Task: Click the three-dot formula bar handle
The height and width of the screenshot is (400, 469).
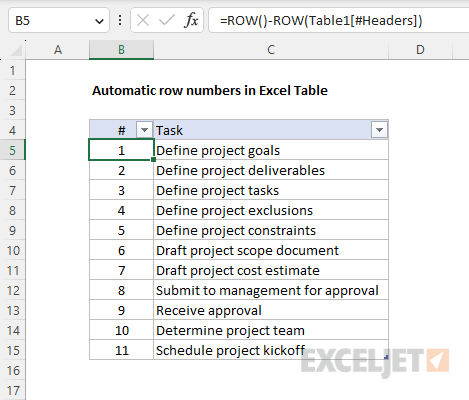Action: pos(120,21)
